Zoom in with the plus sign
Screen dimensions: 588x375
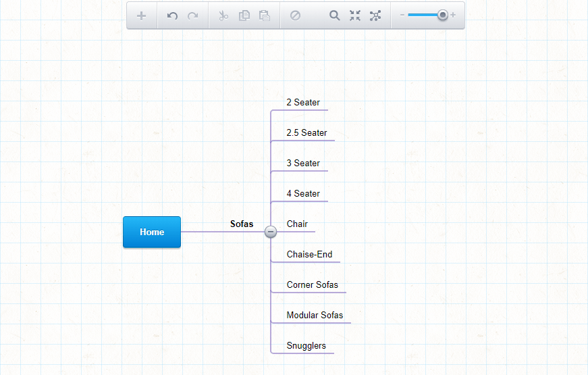453,15
